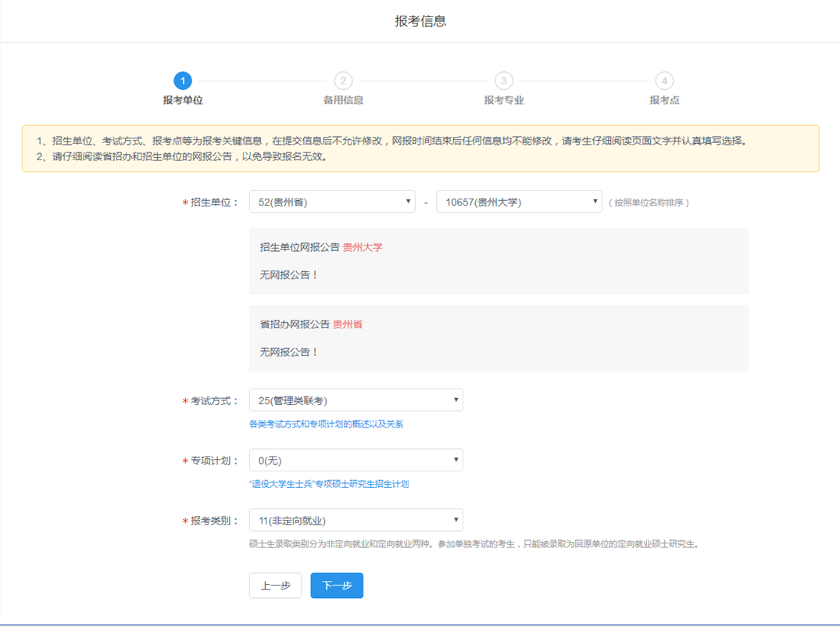Open the school dropdown 10657(贵州大学)
The width and height of the screenshot is (840, 627).
(519, 202)
